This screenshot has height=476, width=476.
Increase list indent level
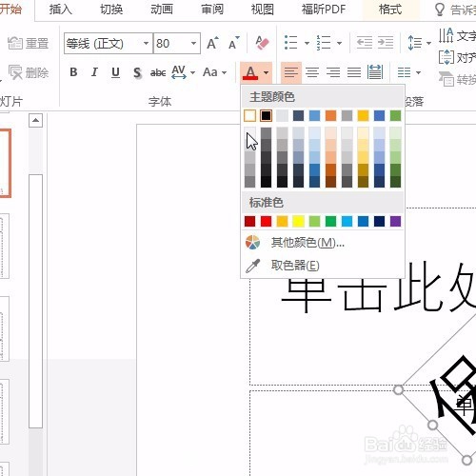[386, 42]
